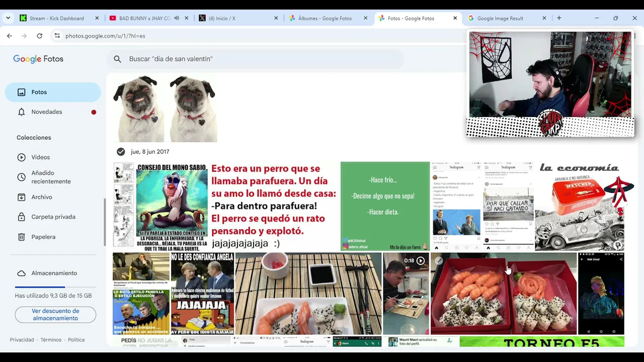Click the Fotos image icon in sidebar

point(21,92)
